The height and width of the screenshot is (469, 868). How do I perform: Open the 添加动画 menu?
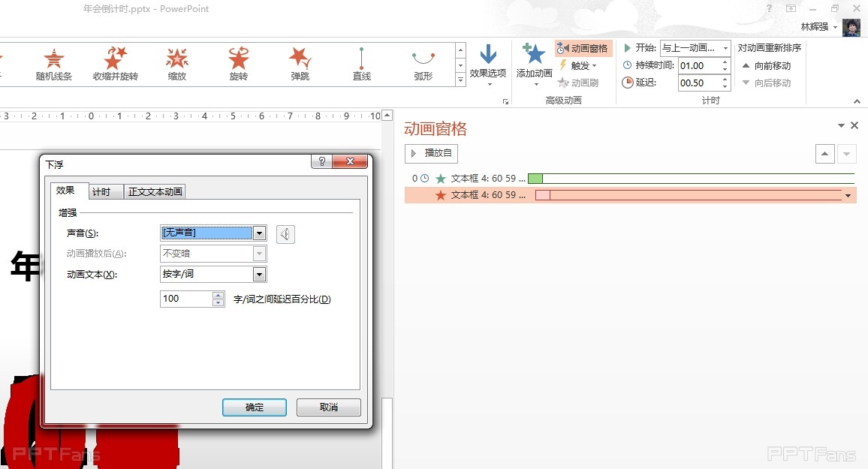[534, 63]
